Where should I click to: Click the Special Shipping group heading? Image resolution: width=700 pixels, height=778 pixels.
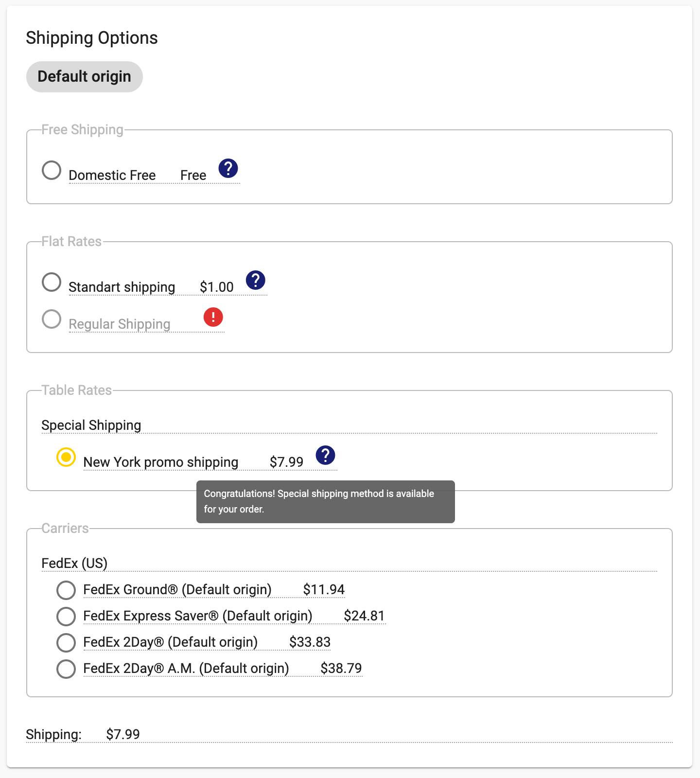(91, 425)
